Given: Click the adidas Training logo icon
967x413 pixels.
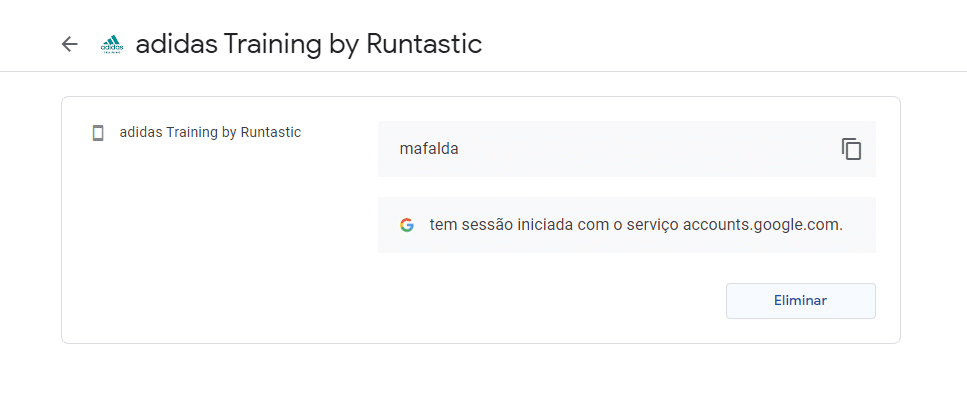Looking at the screenshot, I should (112, 44).
